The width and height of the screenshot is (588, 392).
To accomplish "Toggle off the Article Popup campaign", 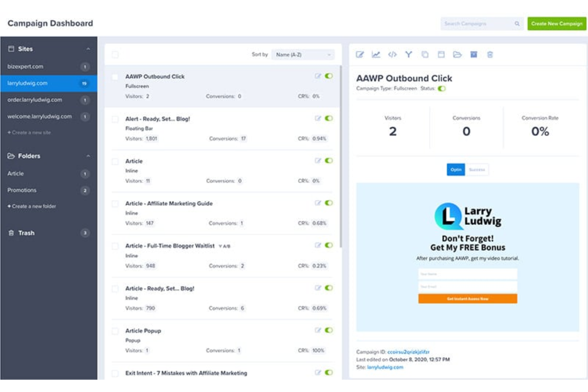I will click(327, 330).
